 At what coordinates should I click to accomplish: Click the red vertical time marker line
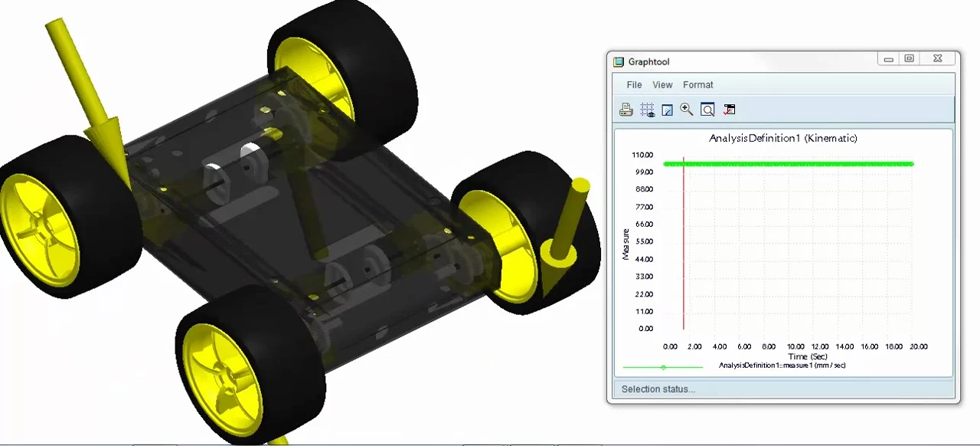point(683,244)
